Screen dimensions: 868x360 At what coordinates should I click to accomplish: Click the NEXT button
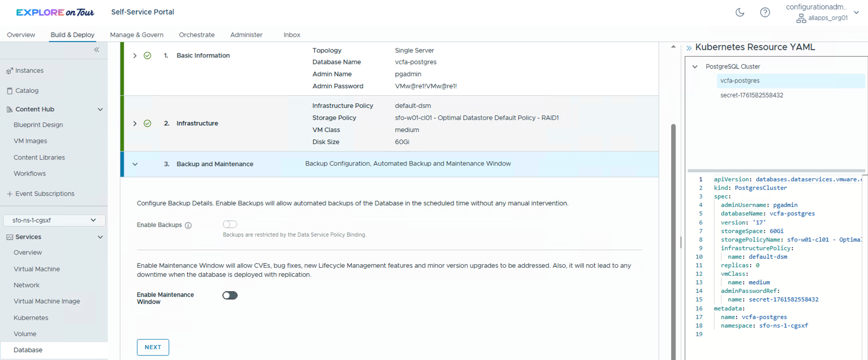(153, 347)
